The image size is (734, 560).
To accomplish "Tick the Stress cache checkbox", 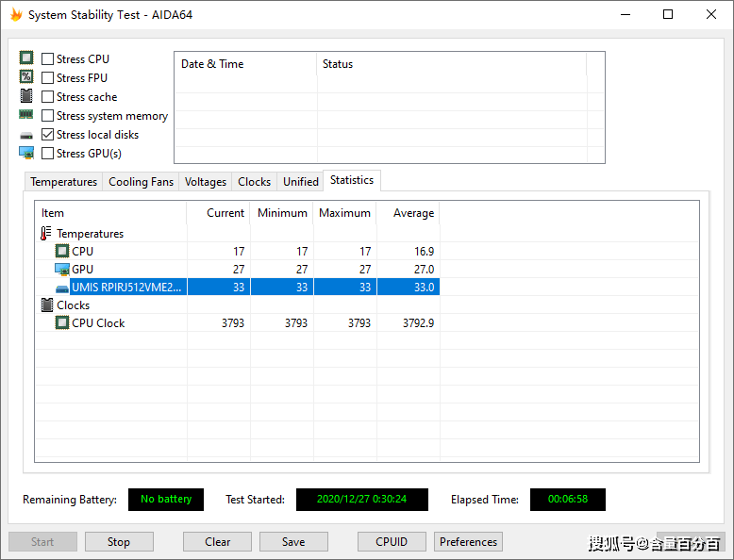I will click(x=47, y=97).
